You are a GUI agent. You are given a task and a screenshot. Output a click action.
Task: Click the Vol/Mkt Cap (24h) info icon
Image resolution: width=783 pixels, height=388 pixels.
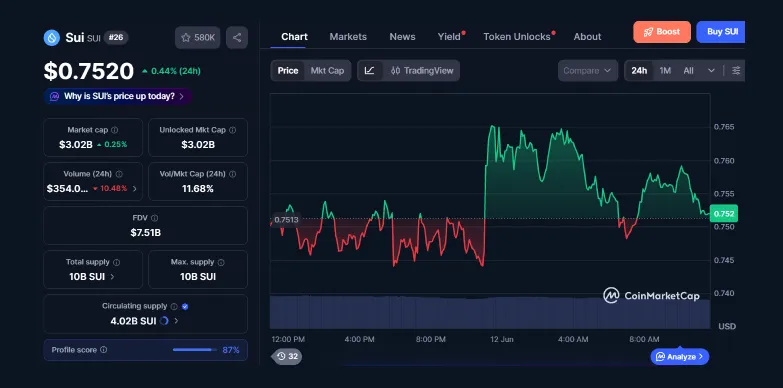(233, 174)
